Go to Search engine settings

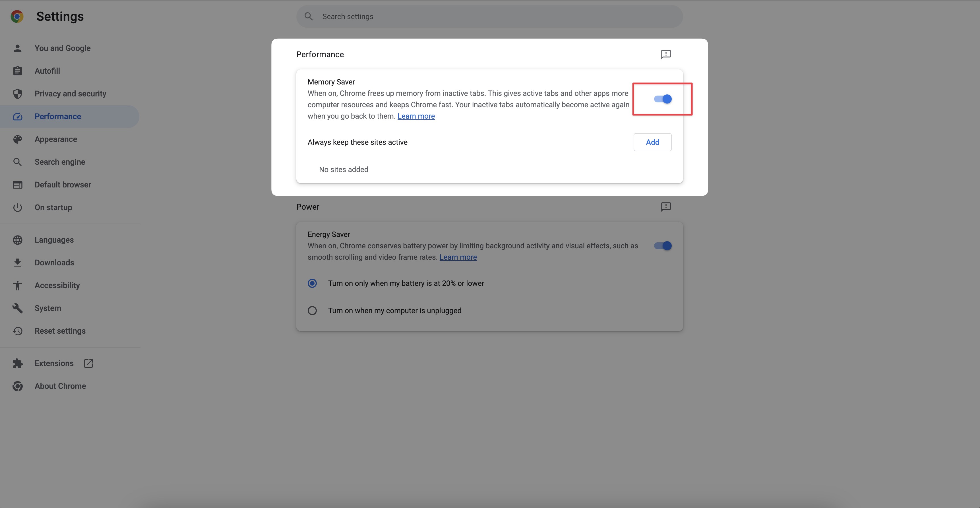(x=60, y=162)
